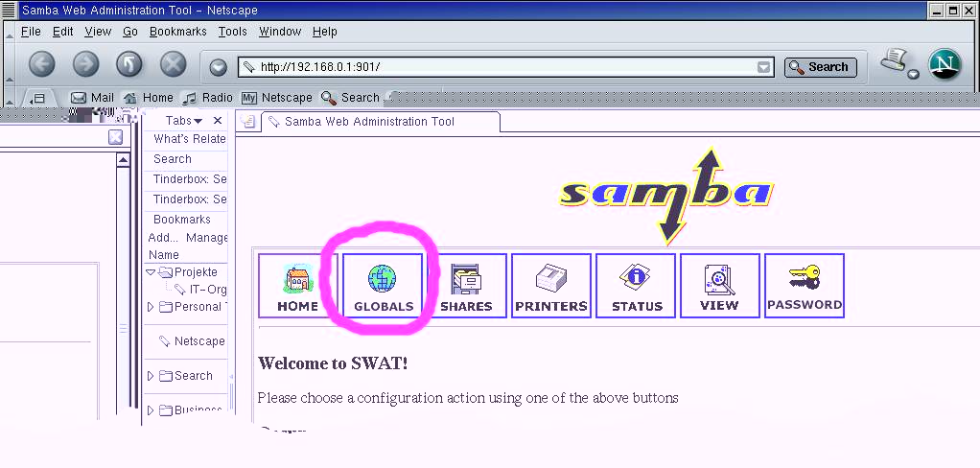
Task: Open the sidebar Tabs dropdown
Action: 183,121
